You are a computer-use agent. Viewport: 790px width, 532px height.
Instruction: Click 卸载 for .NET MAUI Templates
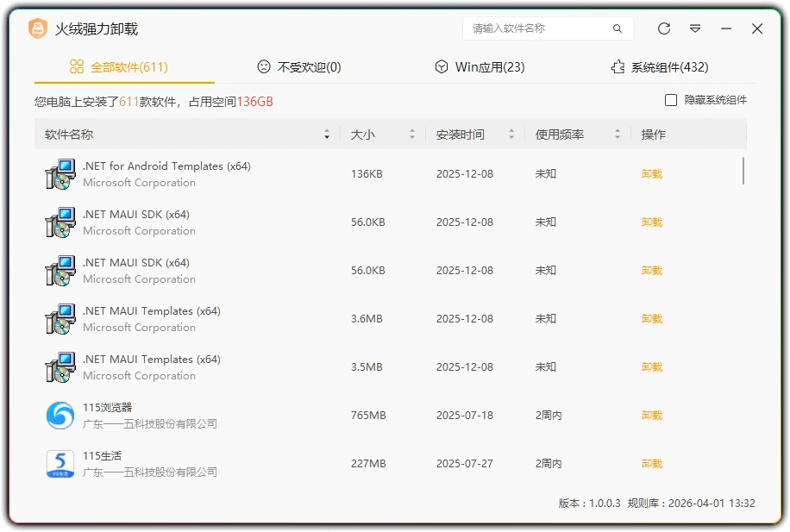click(651, 318)
